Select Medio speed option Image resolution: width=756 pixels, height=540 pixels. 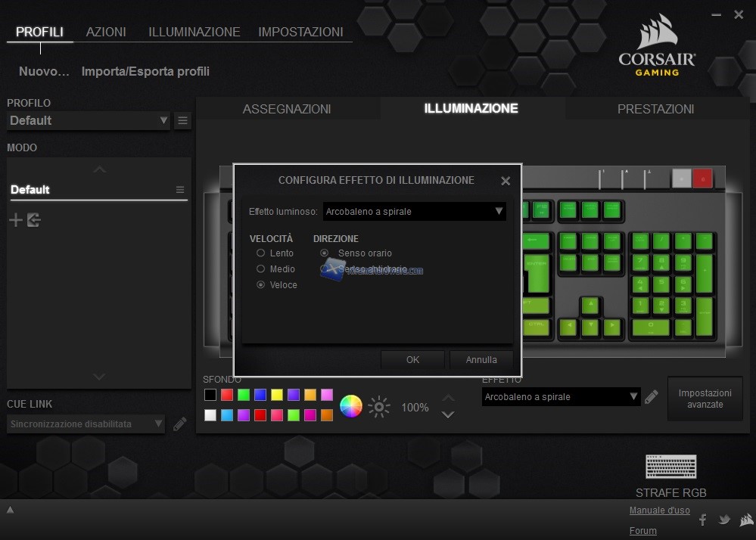(261, 269)
